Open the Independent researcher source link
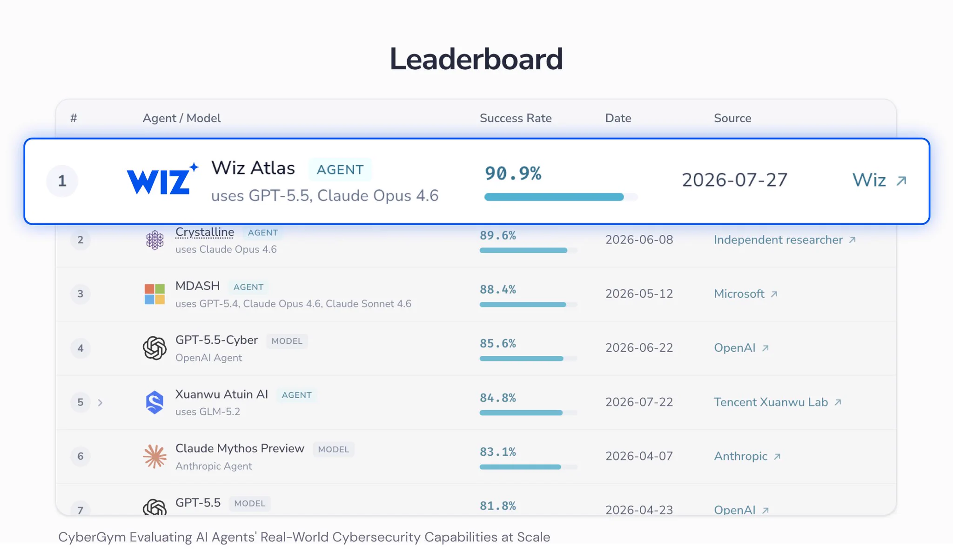The width and height of the screenshot is (953, 560). [x=785, y=240]
